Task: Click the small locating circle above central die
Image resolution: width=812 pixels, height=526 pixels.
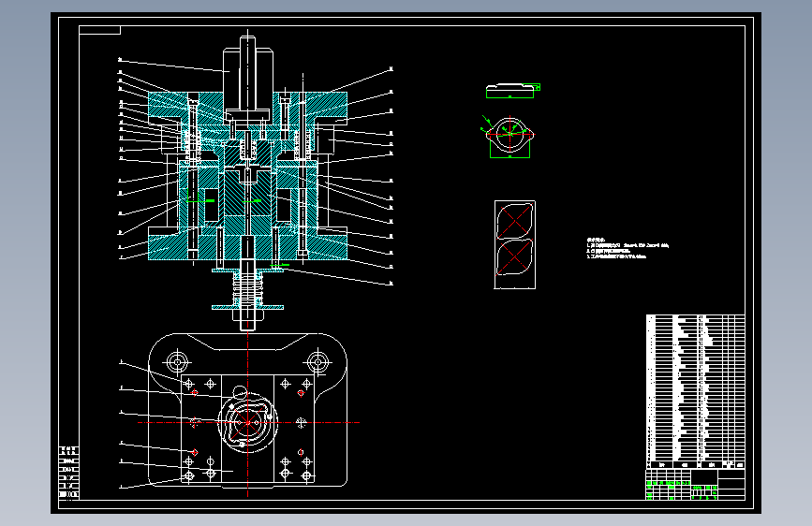Action: (240, 392)
